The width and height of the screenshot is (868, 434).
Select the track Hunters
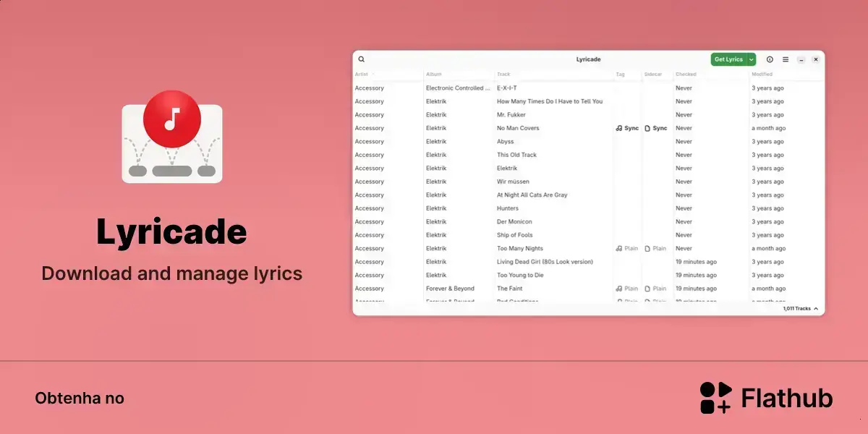click(508, 208)
